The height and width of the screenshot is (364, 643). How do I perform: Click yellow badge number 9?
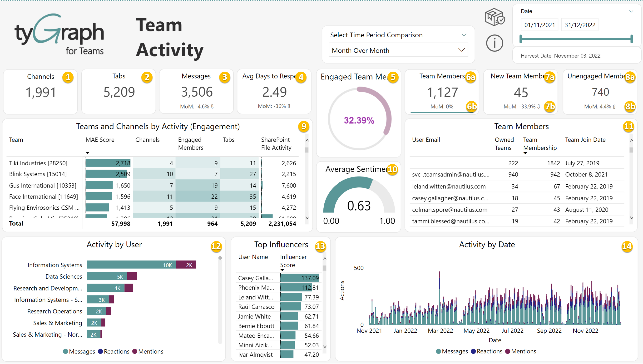303,127
